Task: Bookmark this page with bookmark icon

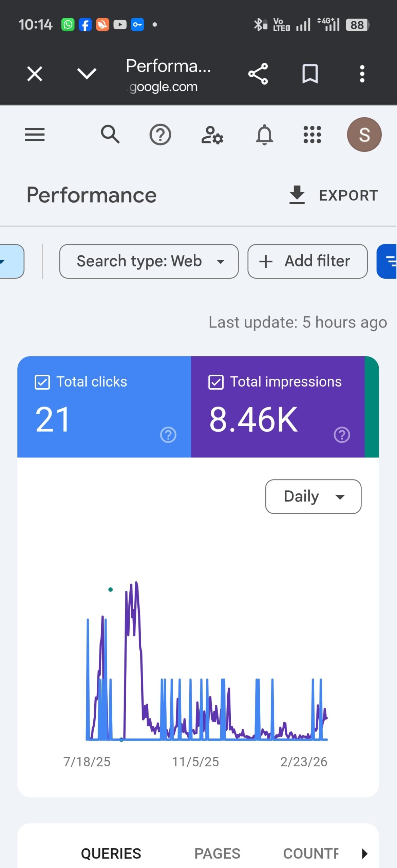Action: coord(310,74)
